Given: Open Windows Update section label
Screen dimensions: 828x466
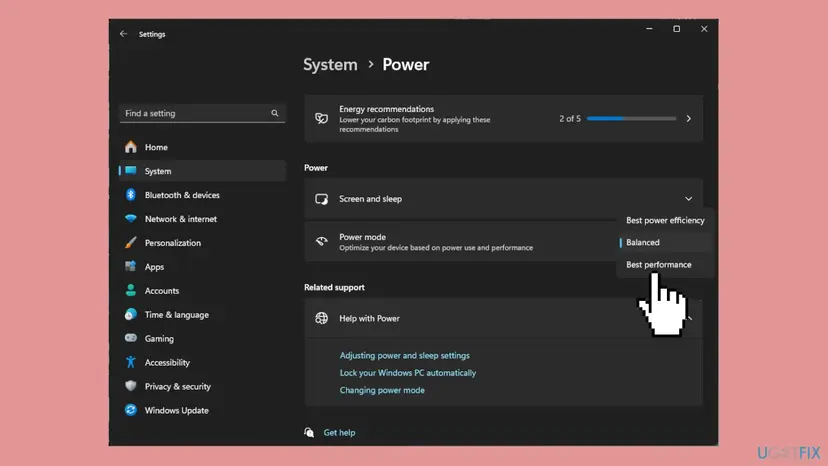Looking at the screenshot, I should (x=176, y=411).
